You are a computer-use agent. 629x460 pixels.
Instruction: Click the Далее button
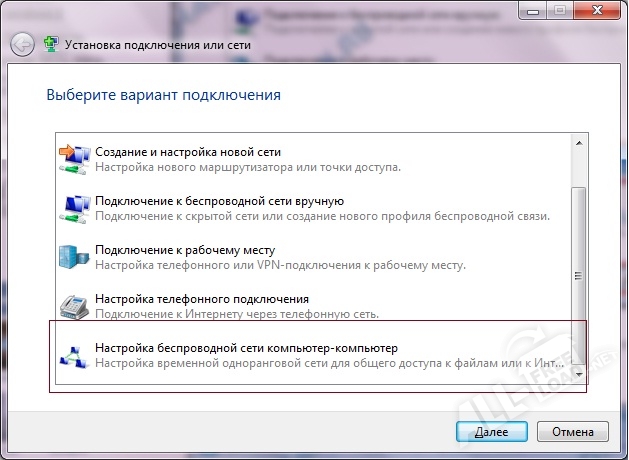pos(491,432)
